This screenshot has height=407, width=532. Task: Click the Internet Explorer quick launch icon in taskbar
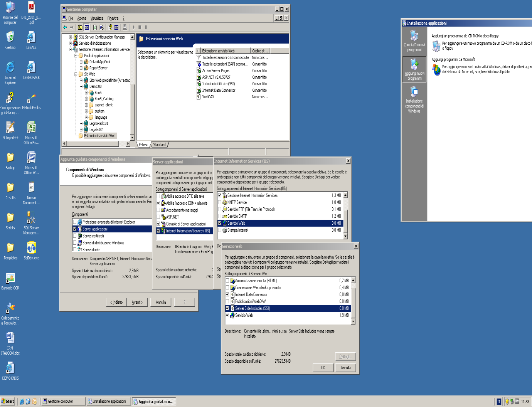coord(22,402)
